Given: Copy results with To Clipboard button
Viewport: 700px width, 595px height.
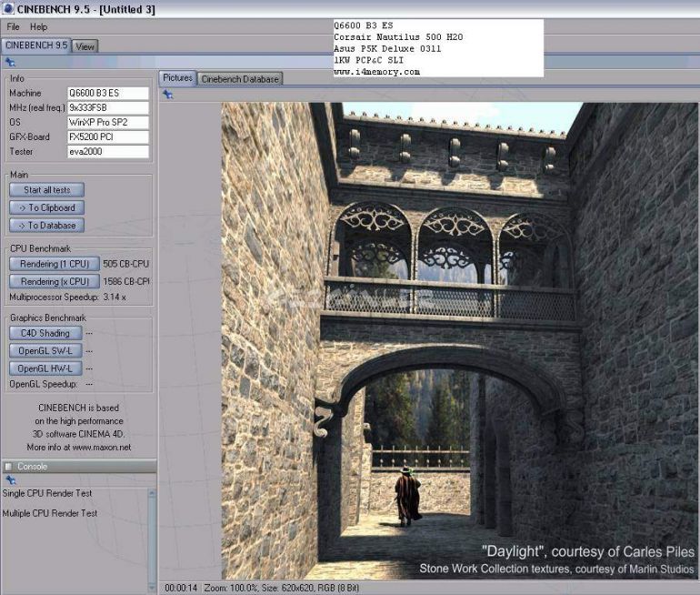Looking at the screenshot, I should [x=46, y=207].
